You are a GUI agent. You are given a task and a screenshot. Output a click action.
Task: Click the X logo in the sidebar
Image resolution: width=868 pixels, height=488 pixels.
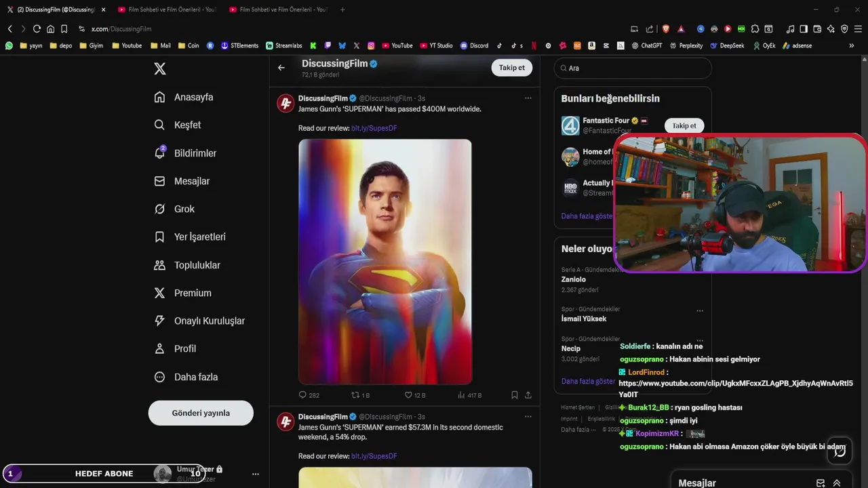point(159,68)
